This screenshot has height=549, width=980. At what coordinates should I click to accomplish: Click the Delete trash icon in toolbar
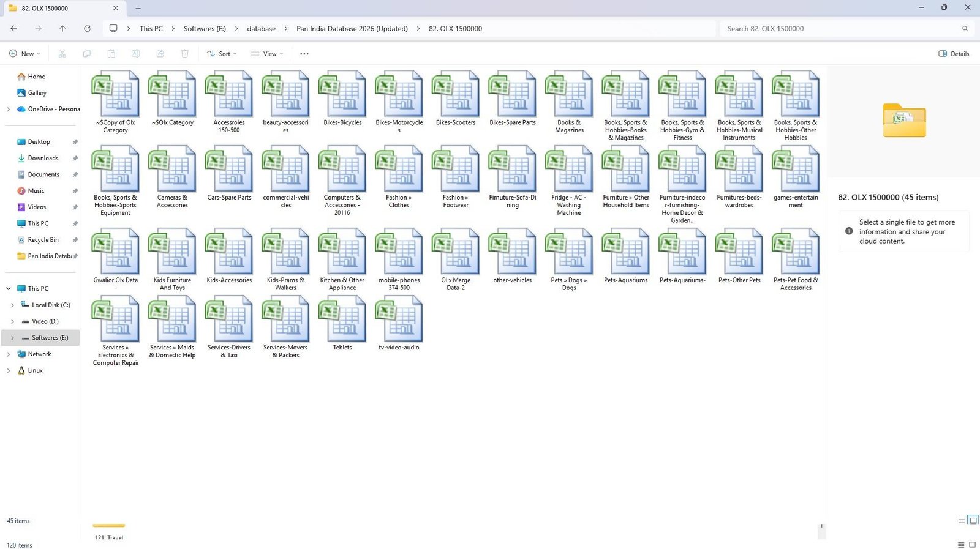pyautogui.click(x=184, y=54)
